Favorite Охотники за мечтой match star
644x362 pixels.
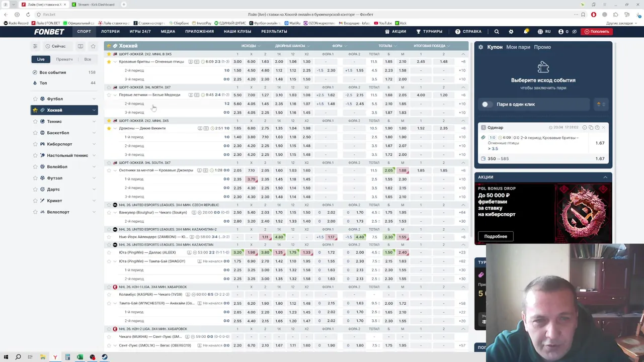(109, 170)
